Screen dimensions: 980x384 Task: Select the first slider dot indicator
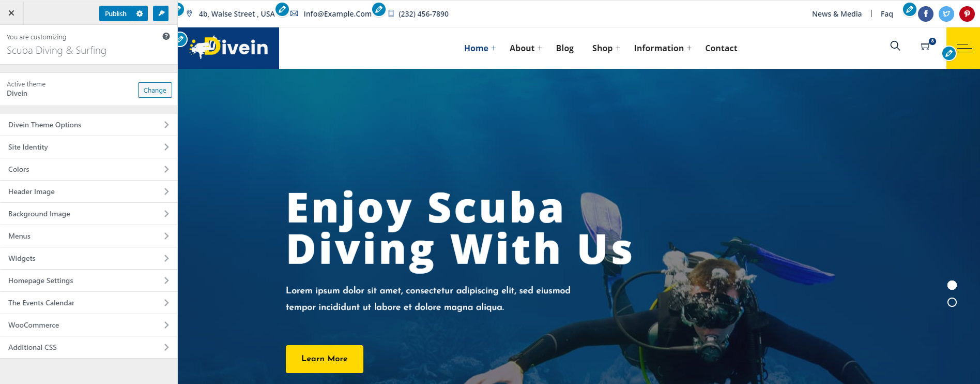[952, 285]
